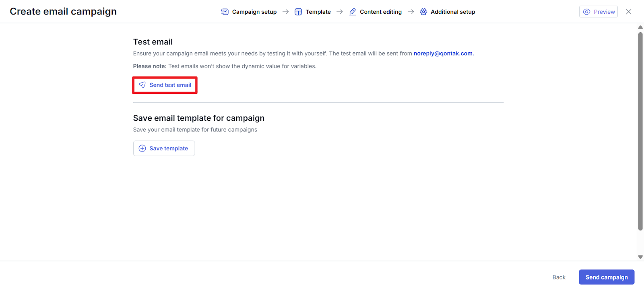Click the Campaign setup envelope icon
Viewport: 644px width, 292px height.
tap(225, 12)
